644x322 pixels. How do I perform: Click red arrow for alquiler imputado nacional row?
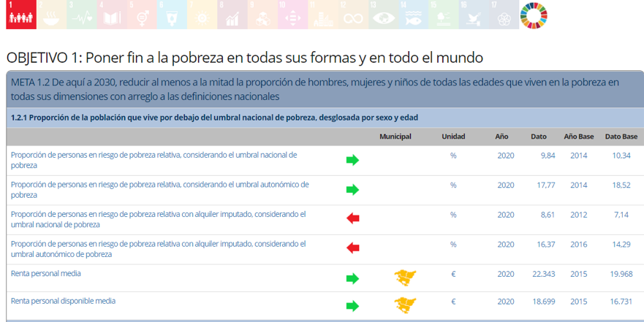tap(352, 218)
